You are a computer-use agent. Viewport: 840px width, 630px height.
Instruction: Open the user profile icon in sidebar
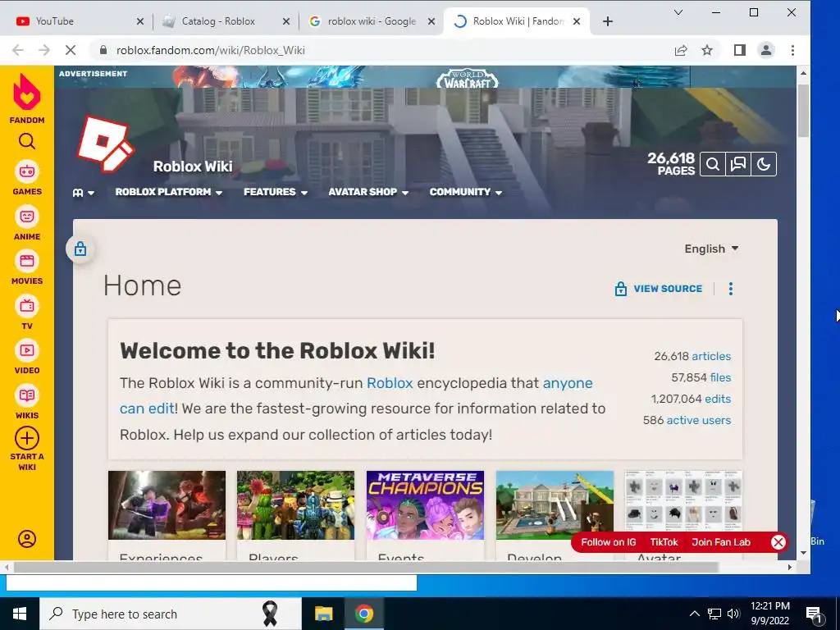27,539
